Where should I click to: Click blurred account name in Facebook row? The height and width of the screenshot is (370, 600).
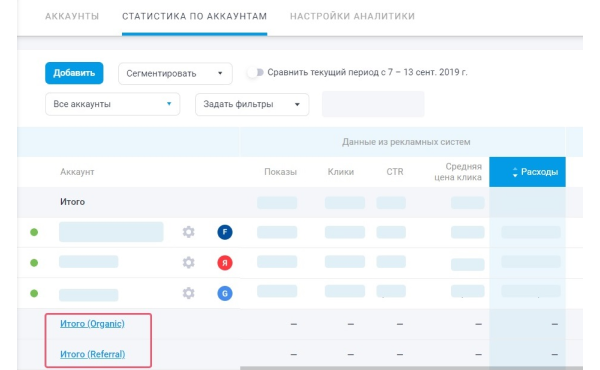pyautogui.click(x=111, y=232)
